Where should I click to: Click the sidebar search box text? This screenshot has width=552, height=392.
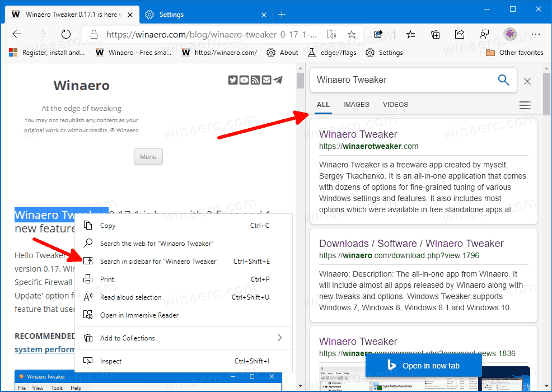[x=352, y=80]
